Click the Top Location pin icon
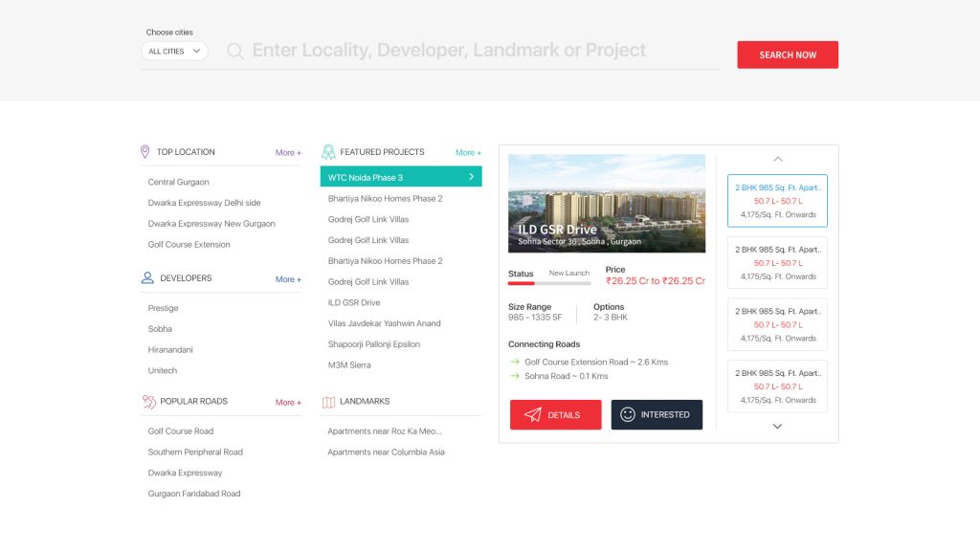This screenshot has width=980, height=551. click(145, 152)
